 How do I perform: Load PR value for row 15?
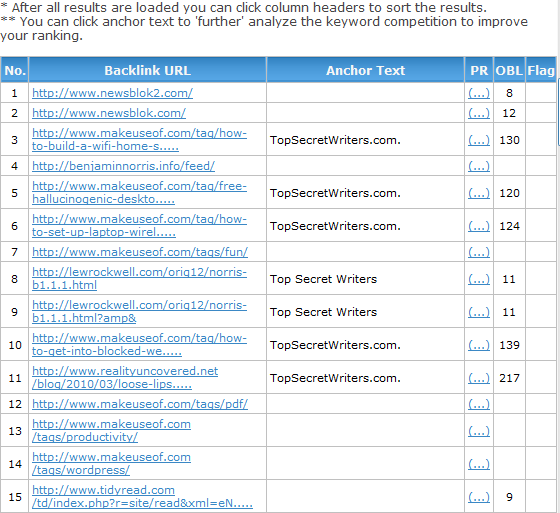point(479,497)
